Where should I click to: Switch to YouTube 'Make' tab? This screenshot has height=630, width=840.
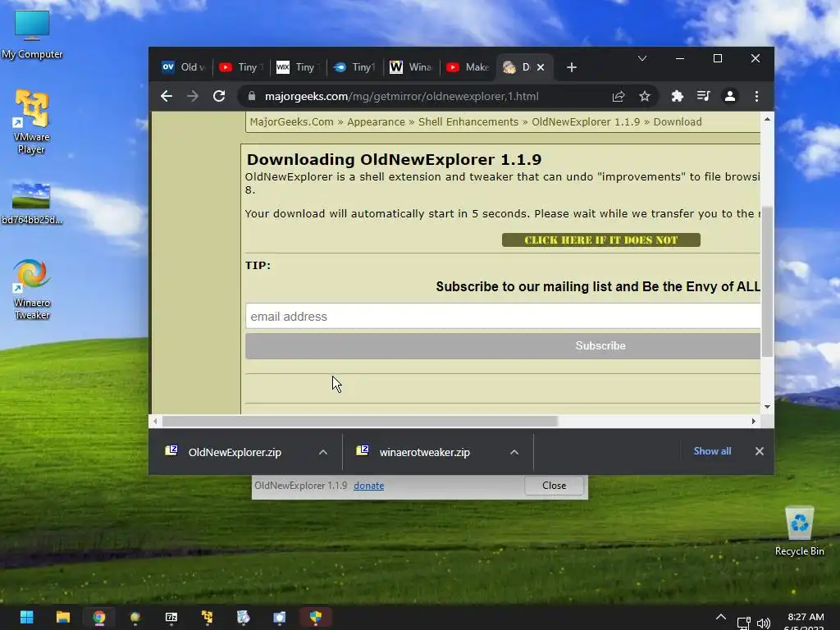coord(468,67)
